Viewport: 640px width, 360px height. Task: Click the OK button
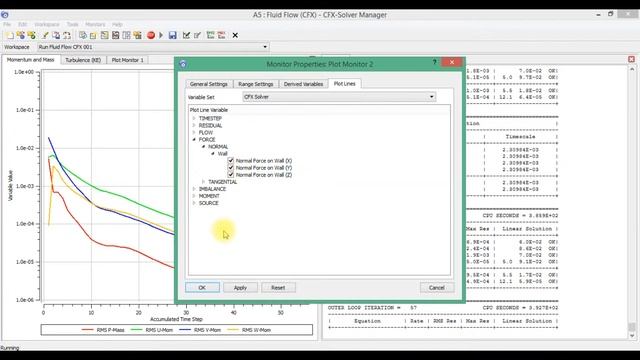[x=202, y=288]
